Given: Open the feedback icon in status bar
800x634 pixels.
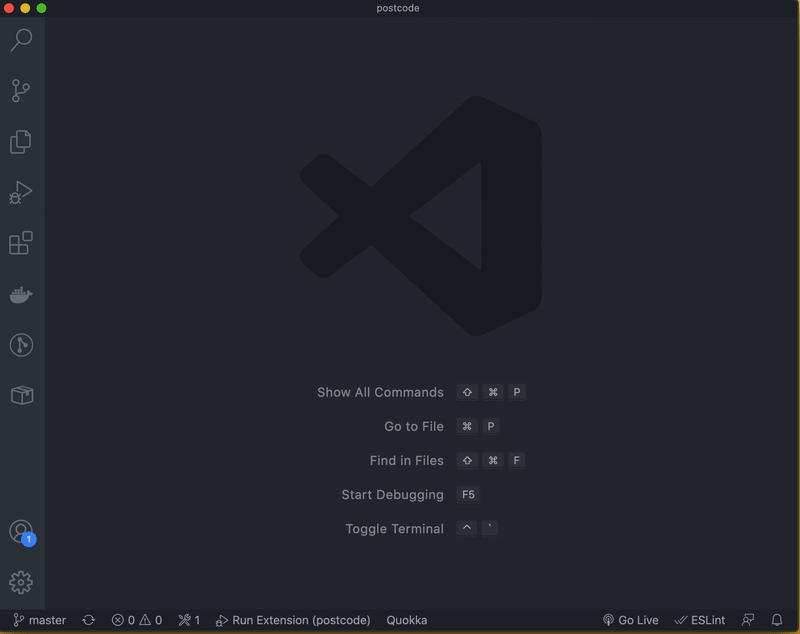Looking at the screenshot, I should pos(748,620).
